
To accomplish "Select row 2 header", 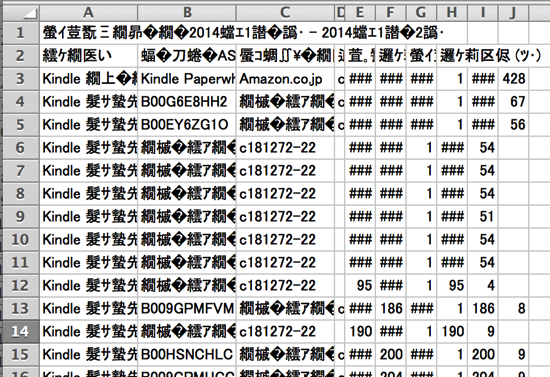I will tap(21, 56).
